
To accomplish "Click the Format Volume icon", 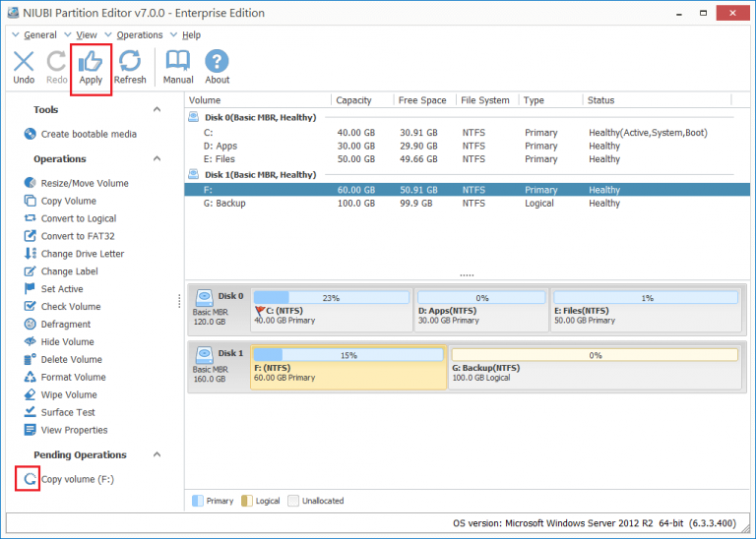I will (x=30, y=377).
